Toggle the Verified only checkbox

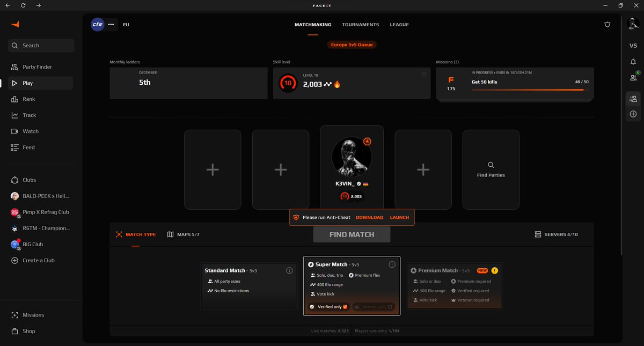(x=346, y=307)
